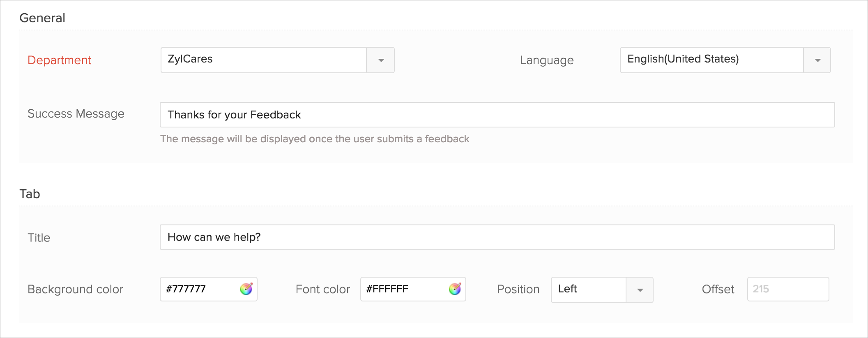Image resolution: width=868 pixels, height=338 pixels.
Task: Click the red Department label
Action: [59, 60]
